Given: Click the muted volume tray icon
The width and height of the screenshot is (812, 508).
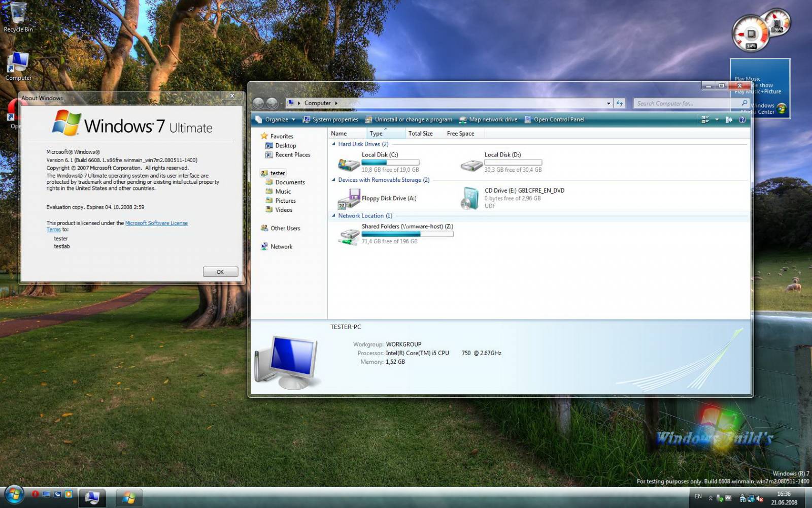Looking at the screenshot, I should pos(760,499).
